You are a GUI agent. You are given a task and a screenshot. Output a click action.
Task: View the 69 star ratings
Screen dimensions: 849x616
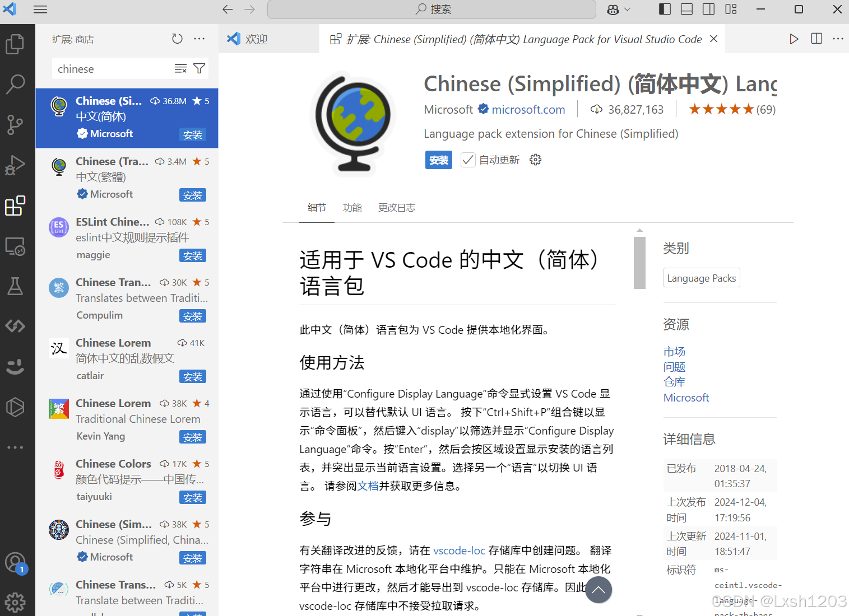pyautogui.click(x=732, y=109)
